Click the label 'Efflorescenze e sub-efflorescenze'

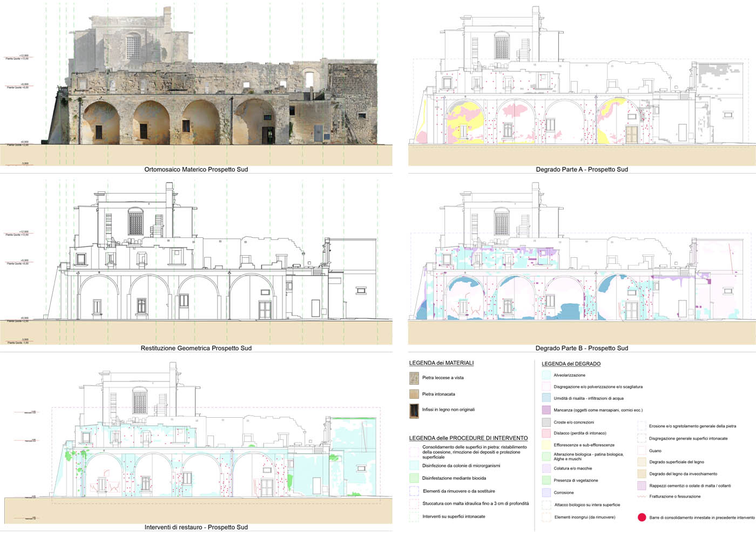[584, 445]
